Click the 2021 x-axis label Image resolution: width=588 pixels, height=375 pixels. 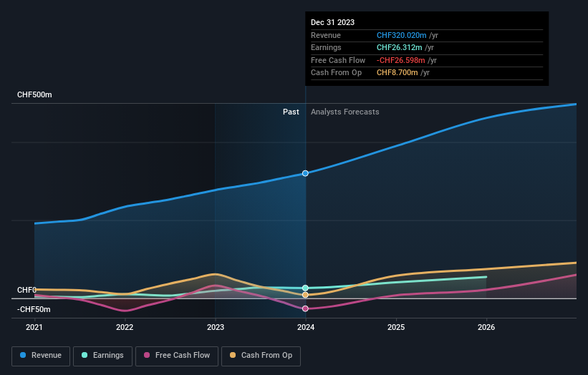[x=34, y=327]
